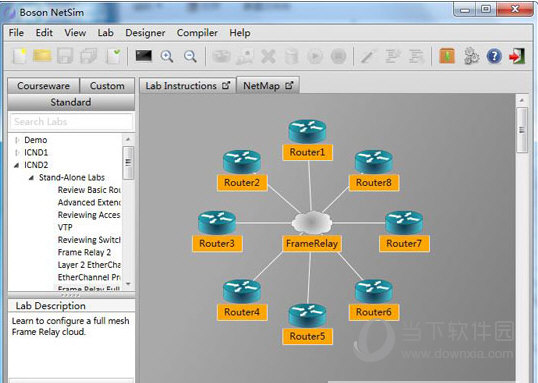Screen dimensions: 538x383
Task: Click into the Search Labs field
Action: (x=71, y=121)
